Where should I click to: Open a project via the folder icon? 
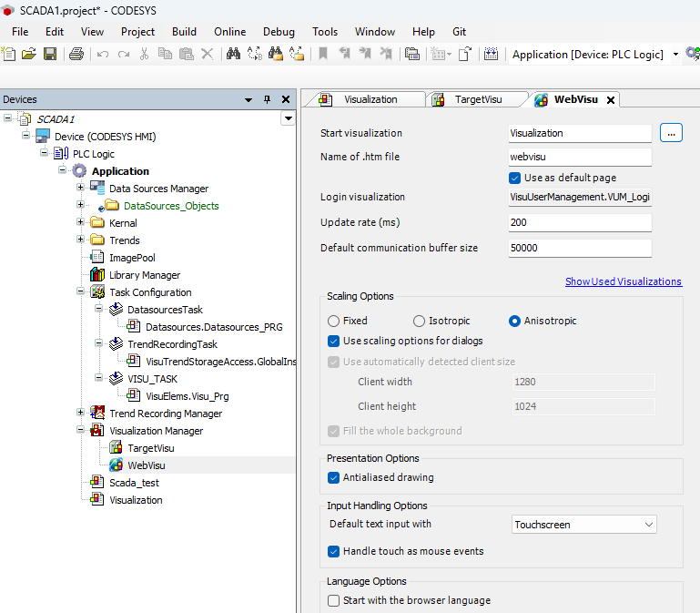click(x=29, y=54)
